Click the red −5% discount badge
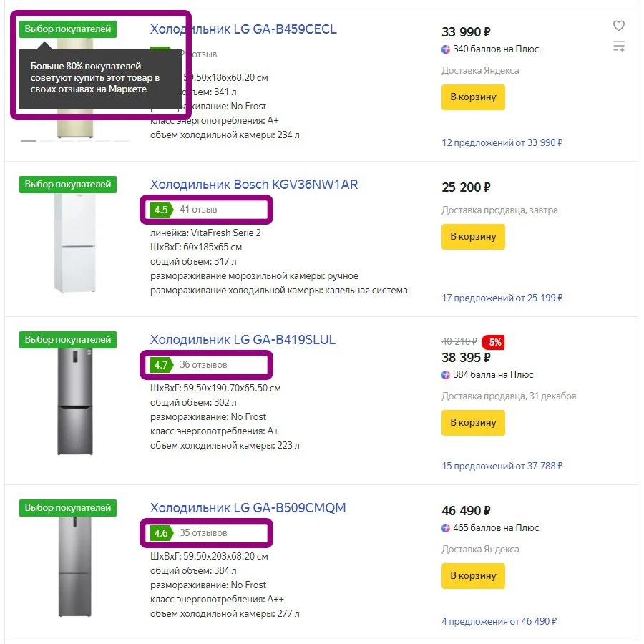 pyautogui.click(x=492, y=342)
